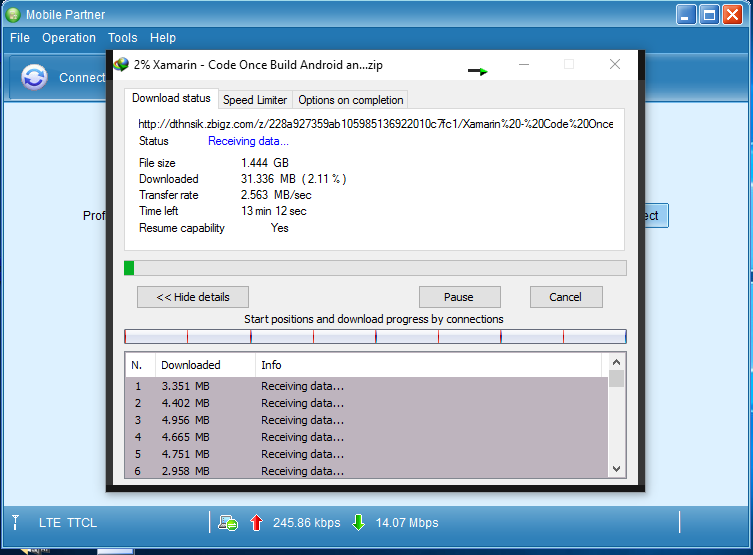Select connection row 6 with 2.958 MB
753x555 pixels.
coord(367,471)
